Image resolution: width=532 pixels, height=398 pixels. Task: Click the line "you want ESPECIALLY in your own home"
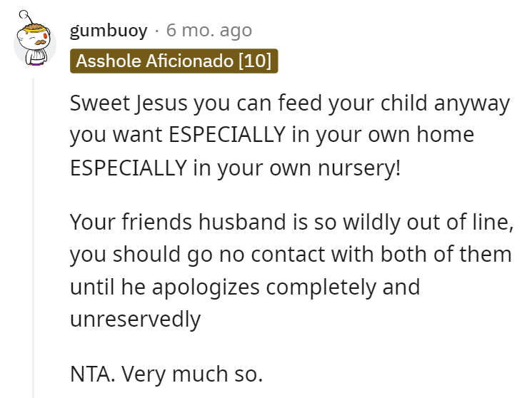[271, 134]
